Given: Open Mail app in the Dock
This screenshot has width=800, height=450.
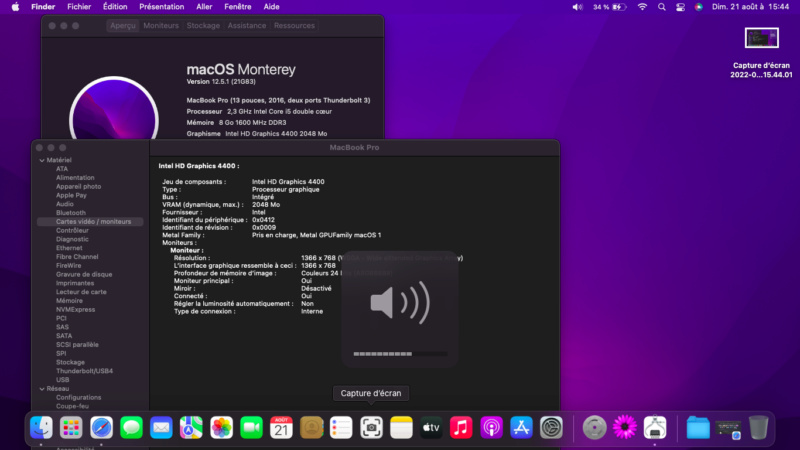Looking at the screenshot, I should [161, 428].
